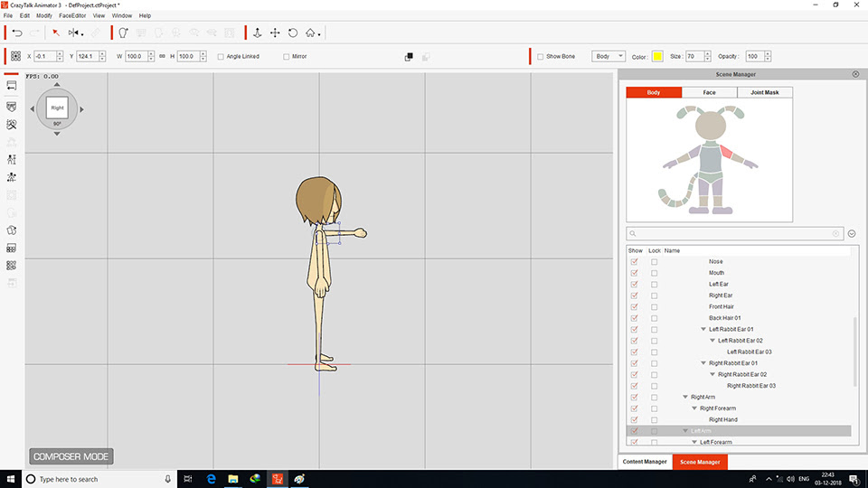Image resolution: width=868 pixels, height=488 pixels.
Task: Open search filter options dropdown arrow
Action: 852,233
